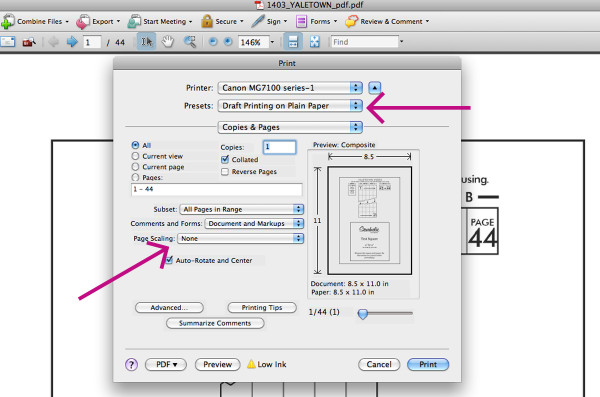Enable the Reverse Pages checkbox
600x397 pixels.
pyautogui.click(x=225, y=172)
